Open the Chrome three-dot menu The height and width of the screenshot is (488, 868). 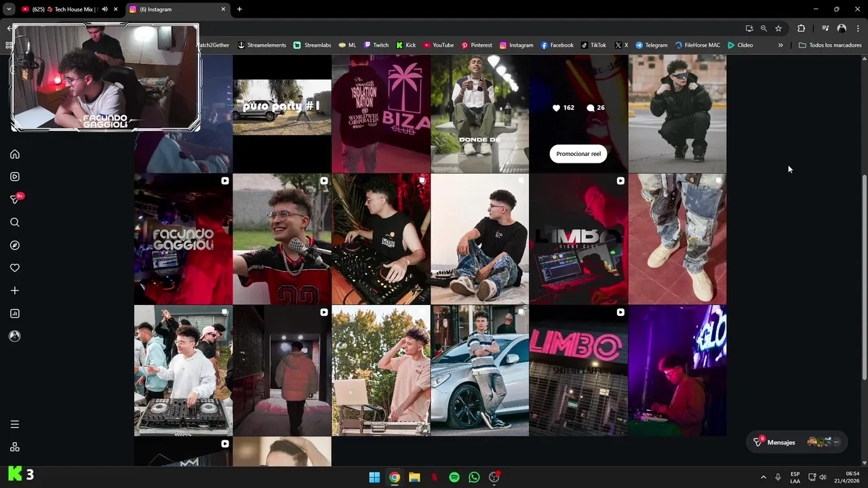pos(857,28)
